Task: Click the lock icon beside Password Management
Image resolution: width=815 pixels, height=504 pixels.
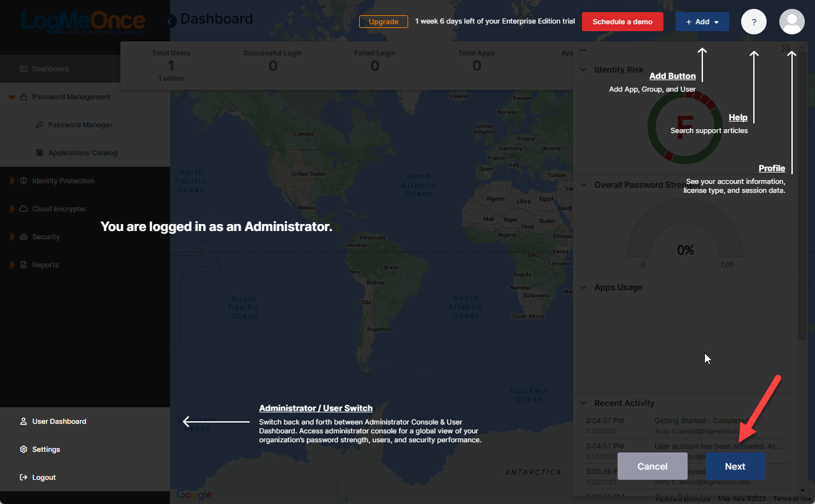Action: (x=24, y=97)
